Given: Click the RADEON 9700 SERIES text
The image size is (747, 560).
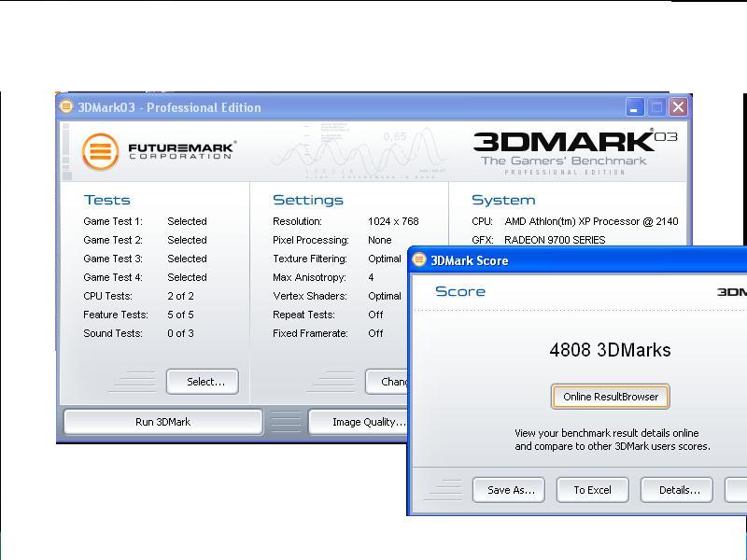Looking at the screenshot, I should [x=555, y=240].
